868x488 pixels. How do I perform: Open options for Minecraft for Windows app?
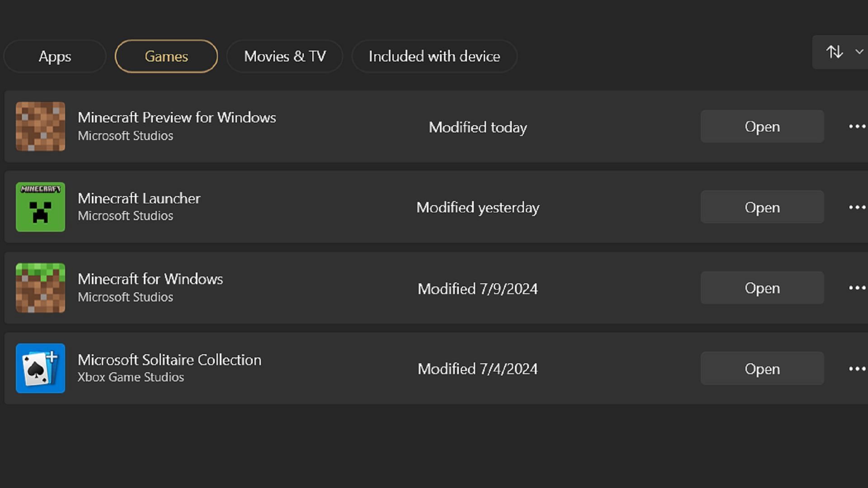pos(857,288)
